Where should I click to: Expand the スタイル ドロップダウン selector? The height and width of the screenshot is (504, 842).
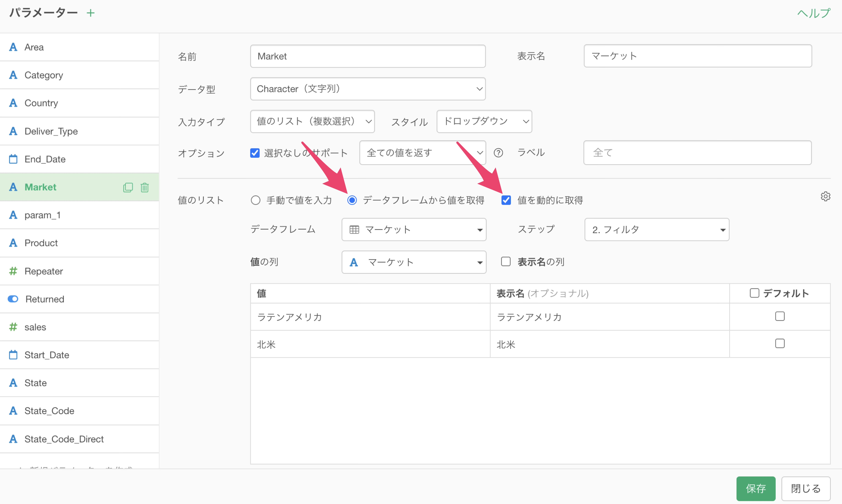tap(484, 121)
